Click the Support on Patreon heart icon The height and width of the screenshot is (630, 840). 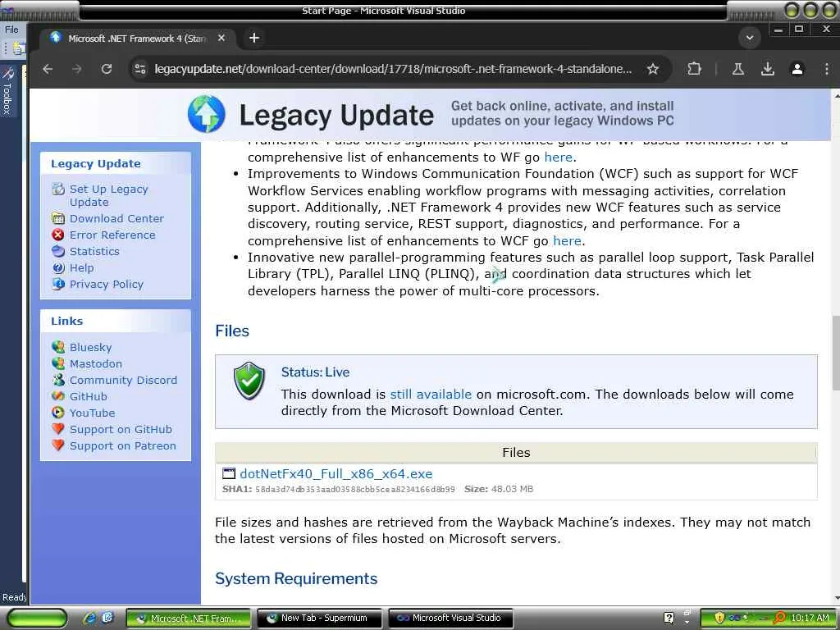(58, 445)
